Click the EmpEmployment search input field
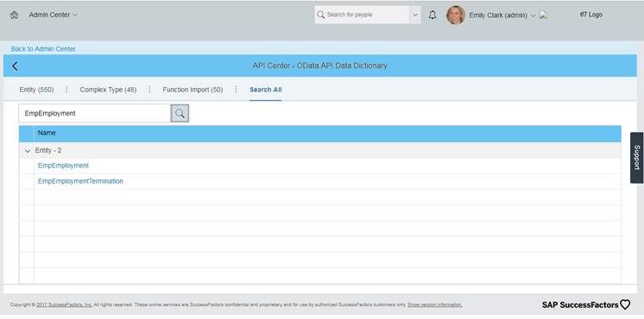The image size is (644, 319). coord(94,114)
